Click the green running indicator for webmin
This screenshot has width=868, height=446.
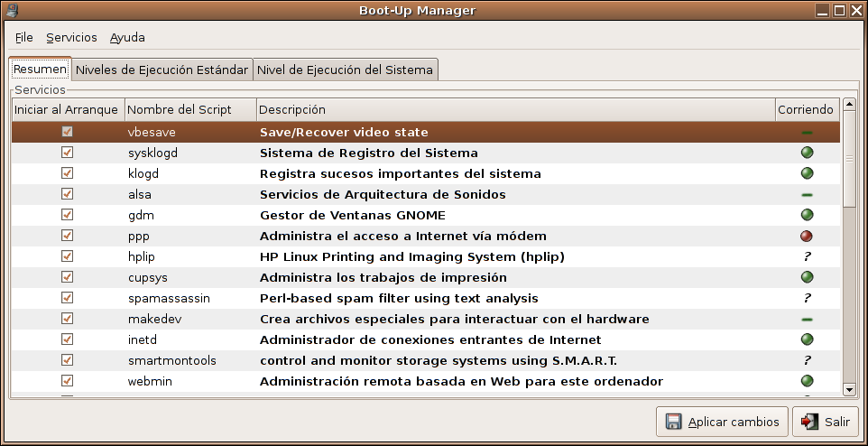coord(807,381)
